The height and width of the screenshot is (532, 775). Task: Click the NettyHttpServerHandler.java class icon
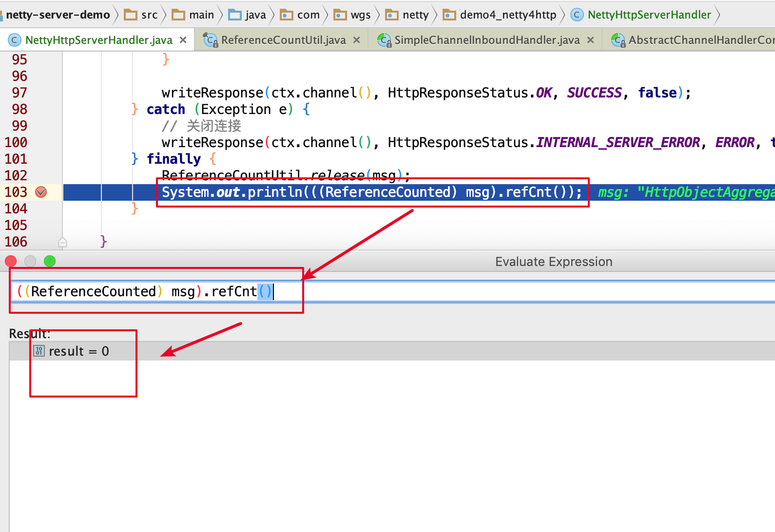[x=15, y=40]
